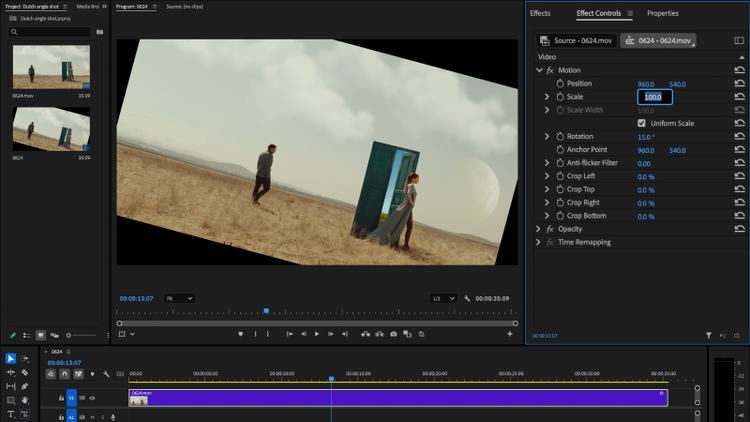The image size is (750, 422).
Task: Click the Rotation stopwatch animation icon
Action: 560,137
